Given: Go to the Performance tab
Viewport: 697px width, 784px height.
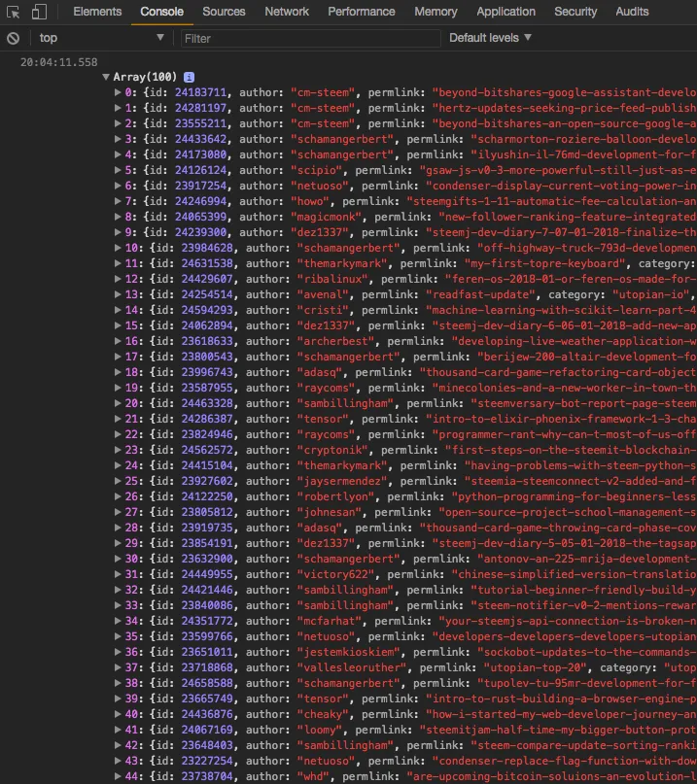Looking at the screenshot, I should pyautogui.click(x=362, y=12).
